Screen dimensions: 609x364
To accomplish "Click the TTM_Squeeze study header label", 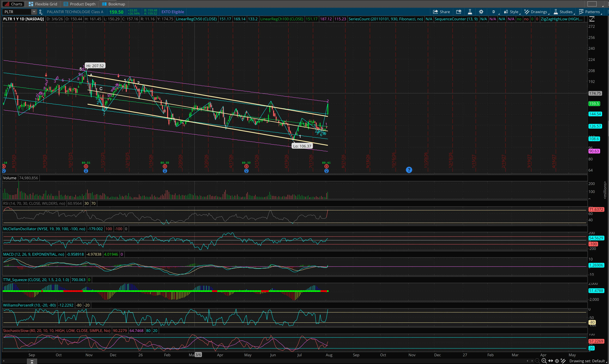I will tap(36, 280).
